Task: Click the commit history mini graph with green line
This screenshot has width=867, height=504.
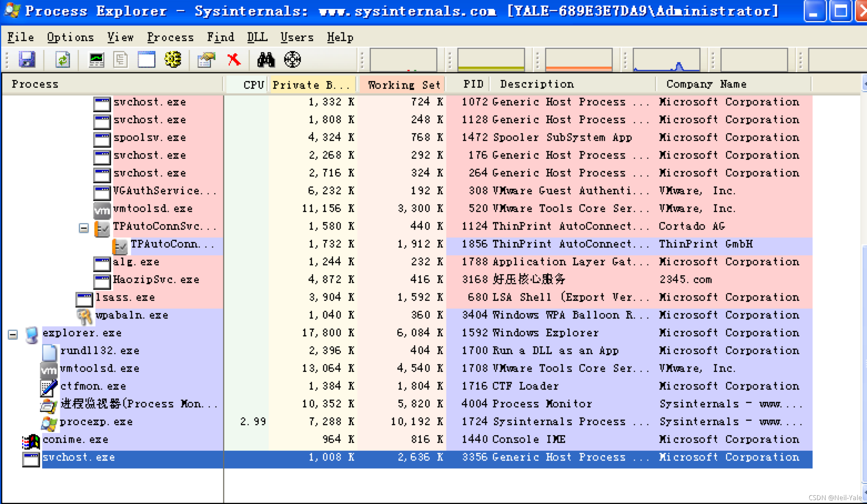Action: tap(491, 59)
